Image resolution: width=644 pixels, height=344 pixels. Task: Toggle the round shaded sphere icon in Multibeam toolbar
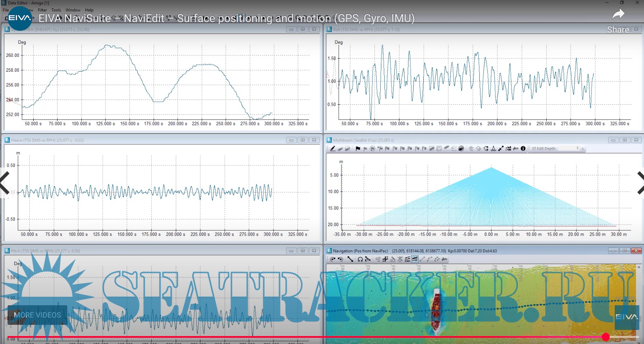[x=461, y=148]
